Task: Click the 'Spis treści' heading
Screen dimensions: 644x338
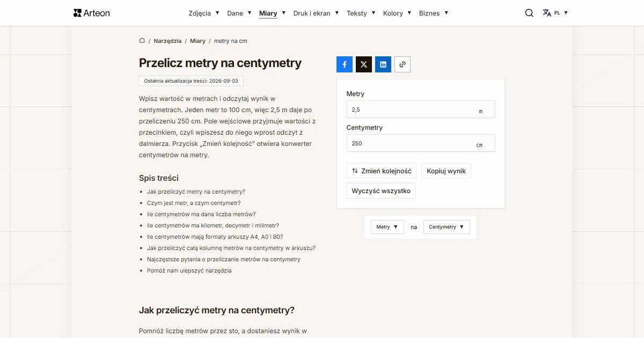Action: [x=159, y=178]
